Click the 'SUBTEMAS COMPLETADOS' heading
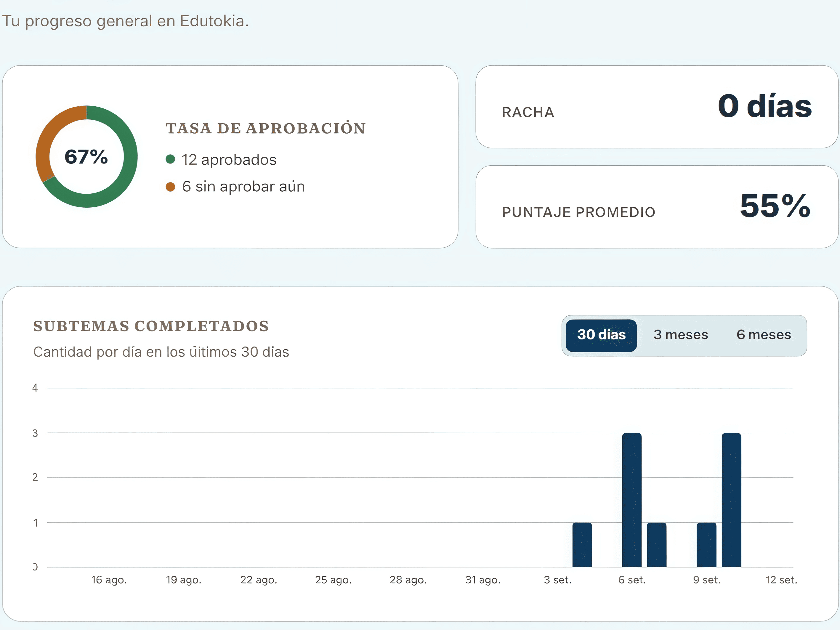840x630 pixels. 151,326
